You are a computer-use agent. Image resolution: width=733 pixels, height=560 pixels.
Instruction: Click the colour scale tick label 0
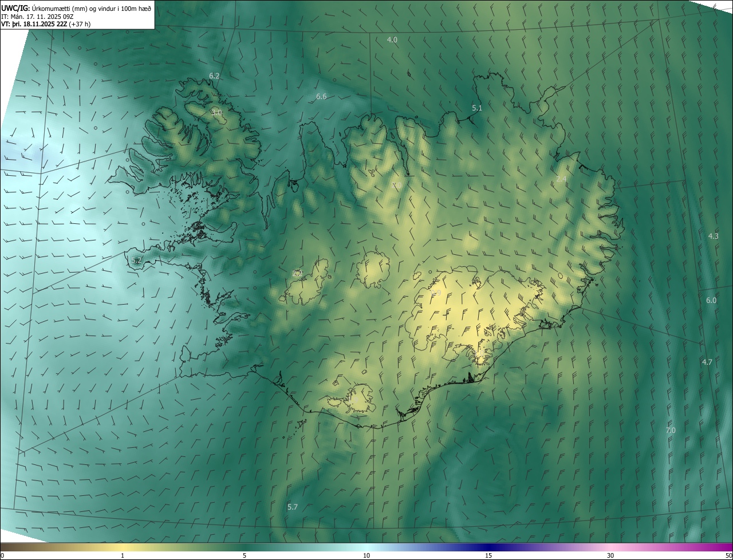(2, 555)
